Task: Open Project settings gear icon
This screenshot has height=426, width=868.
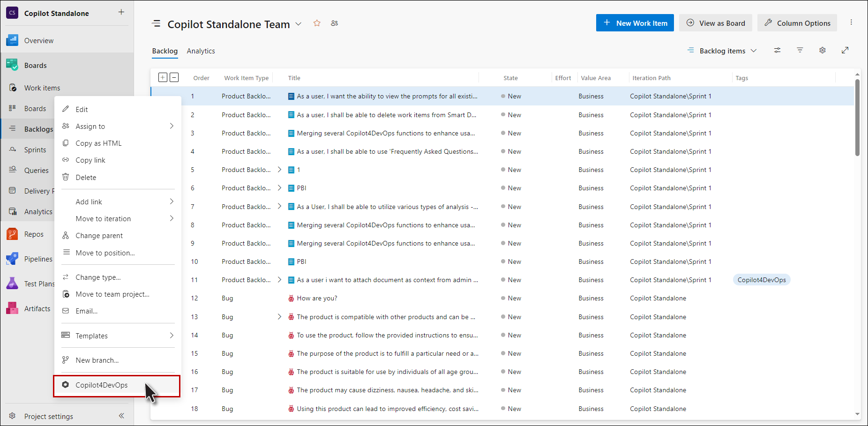Action: coord(13,416)
